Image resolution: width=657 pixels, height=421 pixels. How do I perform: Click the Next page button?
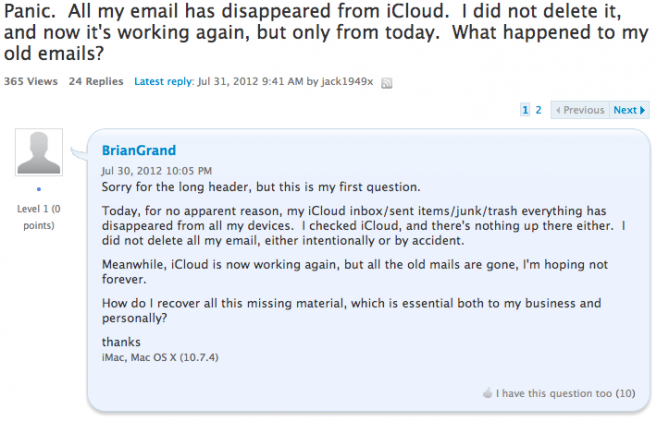[x=629, y=110]
